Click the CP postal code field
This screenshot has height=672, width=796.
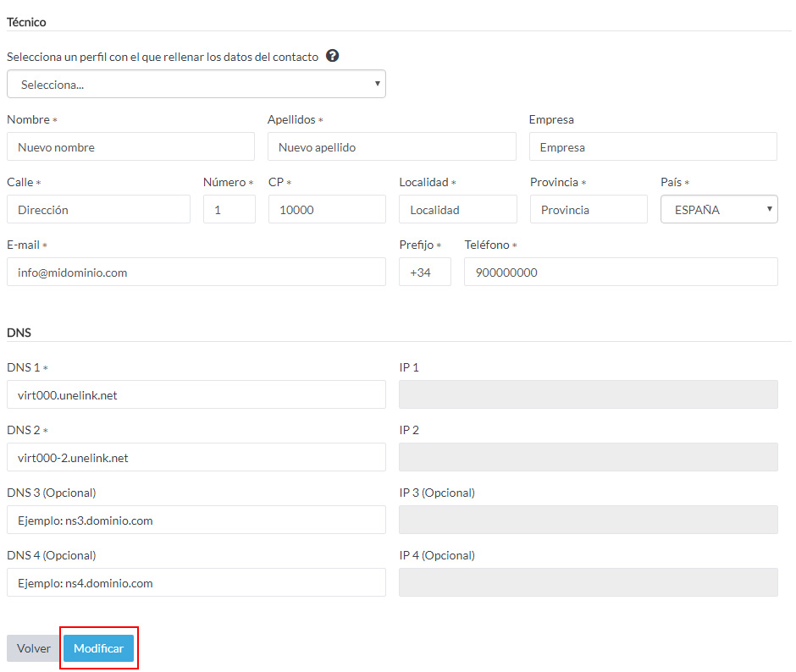click(x=327, y=210)
